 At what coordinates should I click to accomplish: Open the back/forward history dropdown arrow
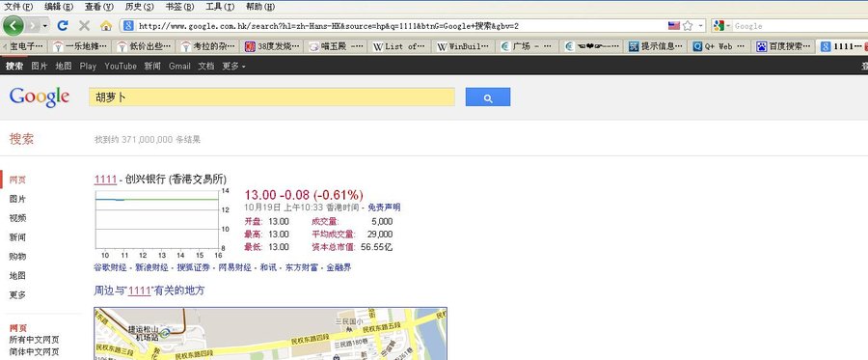point(44,25)
